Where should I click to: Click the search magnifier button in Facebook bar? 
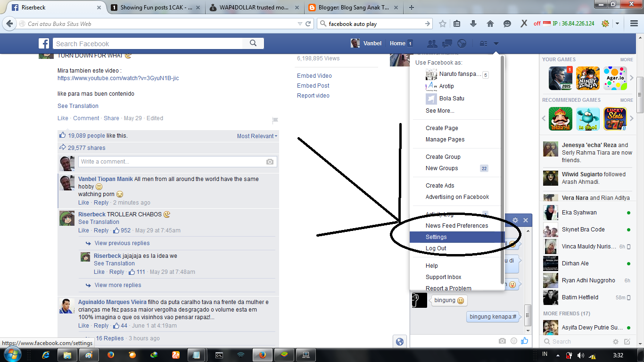click(253, 43)
